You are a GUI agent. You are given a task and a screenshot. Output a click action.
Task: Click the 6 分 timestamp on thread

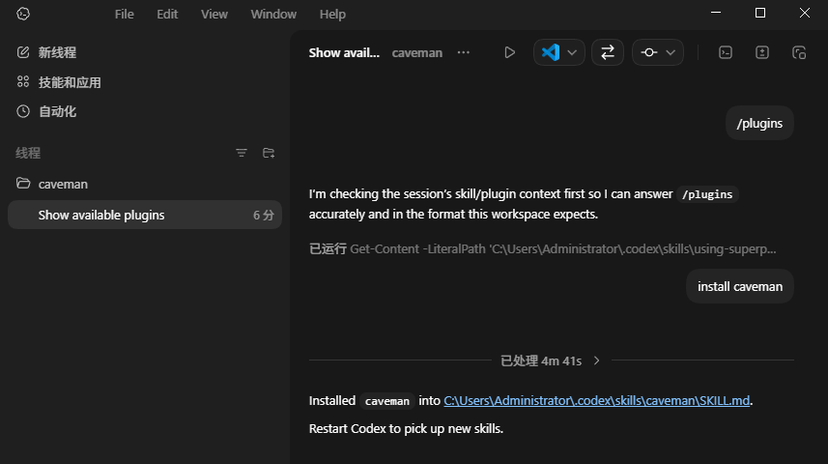(264, 215)
